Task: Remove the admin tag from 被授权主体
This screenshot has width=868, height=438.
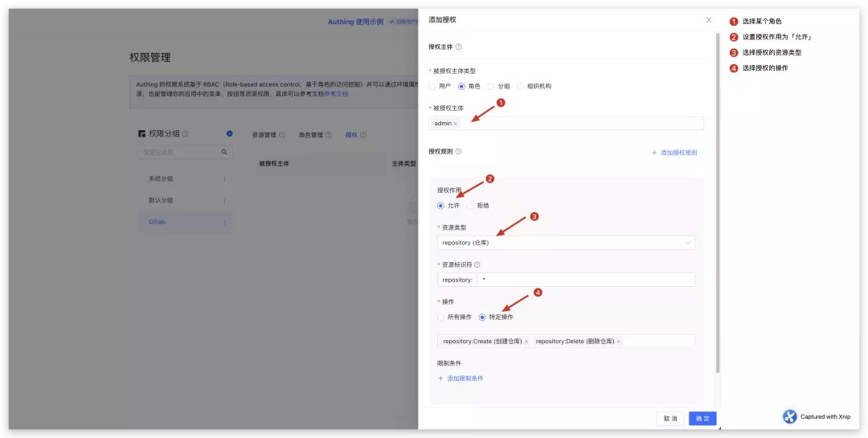Action: 455,124
